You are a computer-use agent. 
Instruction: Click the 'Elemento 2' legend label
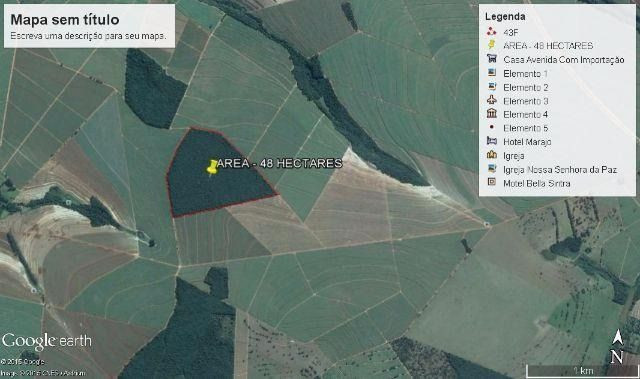[526, 87]
